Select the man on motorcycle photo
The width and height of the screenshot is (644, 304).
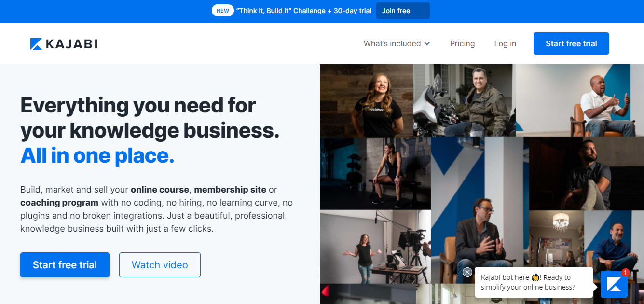(x=464, y=100)
